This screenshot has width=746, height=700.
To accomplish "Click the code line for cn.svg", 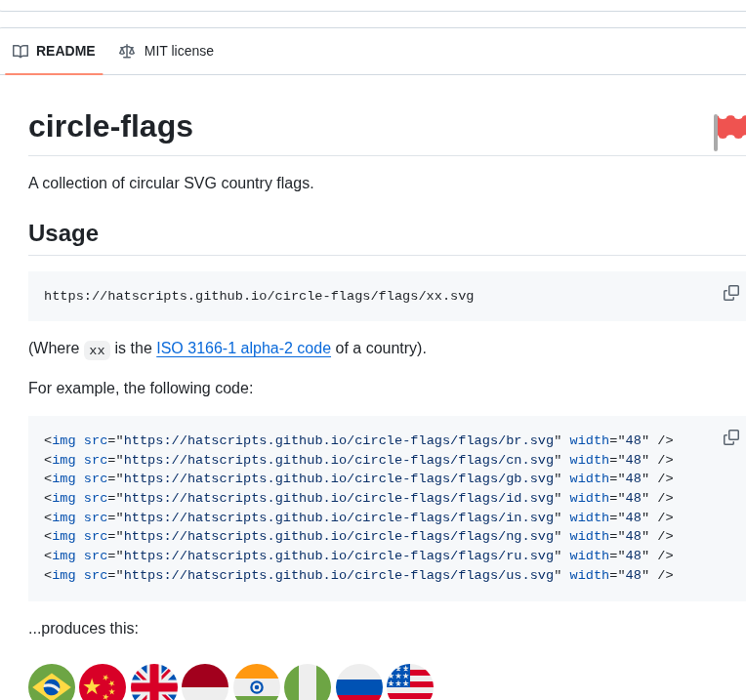I will tap(358, 460).
